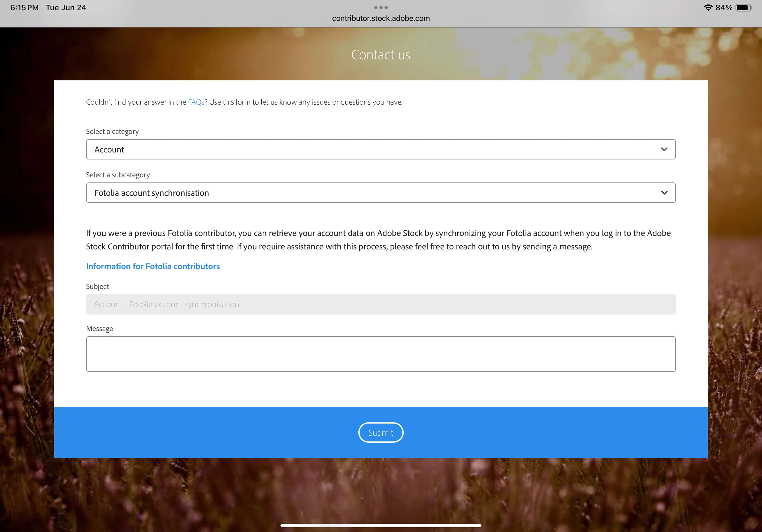Image resolution: width=762 pixels, height=532 pixels.
Task: Click the subcategory dropdown chevron arrow
Action: pos(664,193)
